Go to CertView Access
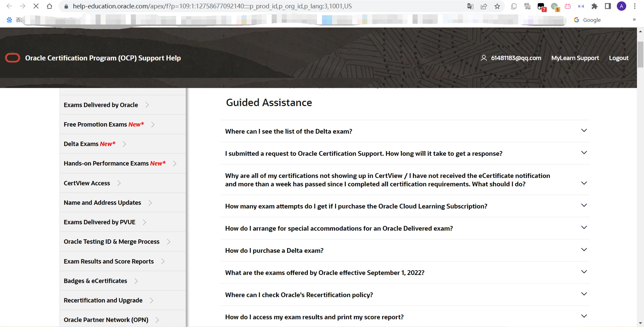The image size is (644, 327). click(122, 183)
